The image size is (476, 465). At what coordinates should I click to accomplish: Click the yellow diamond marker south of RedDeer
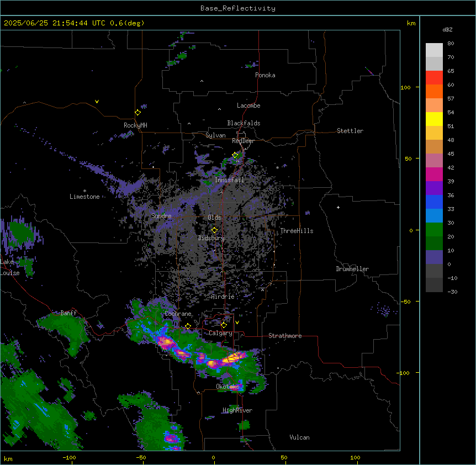coord(235,155)
